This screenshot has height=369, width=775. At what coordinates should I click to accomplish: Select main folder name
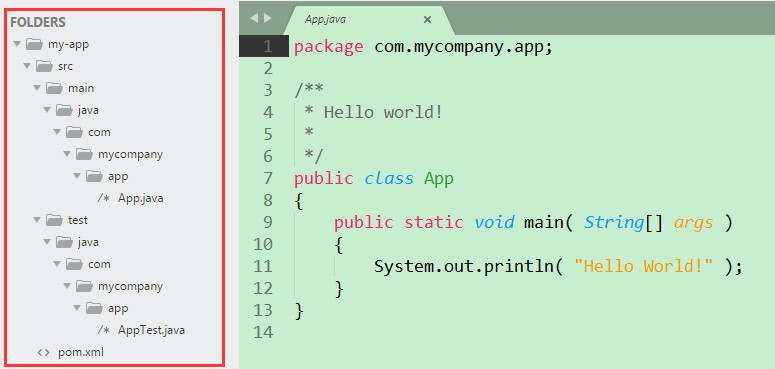tap(81, 88)
